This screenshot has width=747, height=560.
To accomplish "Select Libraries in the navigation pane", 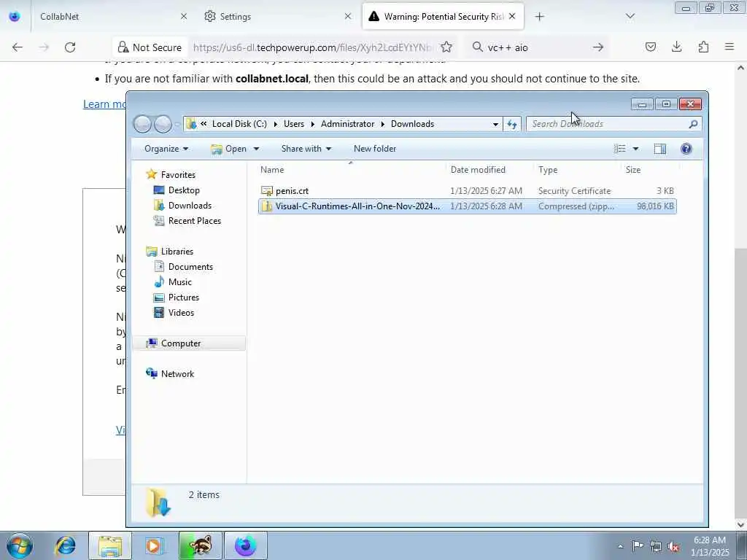I will click(x=177, y=252).
